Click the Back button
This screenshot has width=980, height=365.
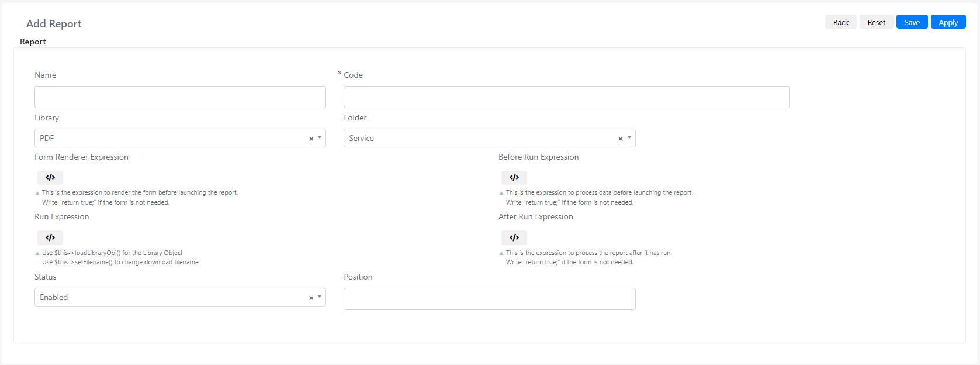[841, 22]
